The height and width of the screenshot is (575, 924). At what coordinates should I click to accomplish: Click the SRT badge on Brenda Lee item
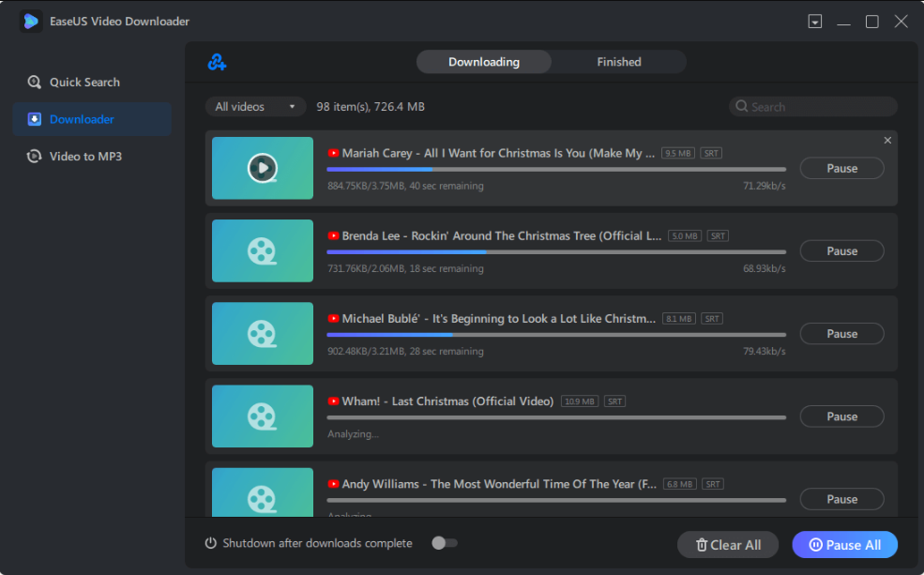tap(718, 236)
